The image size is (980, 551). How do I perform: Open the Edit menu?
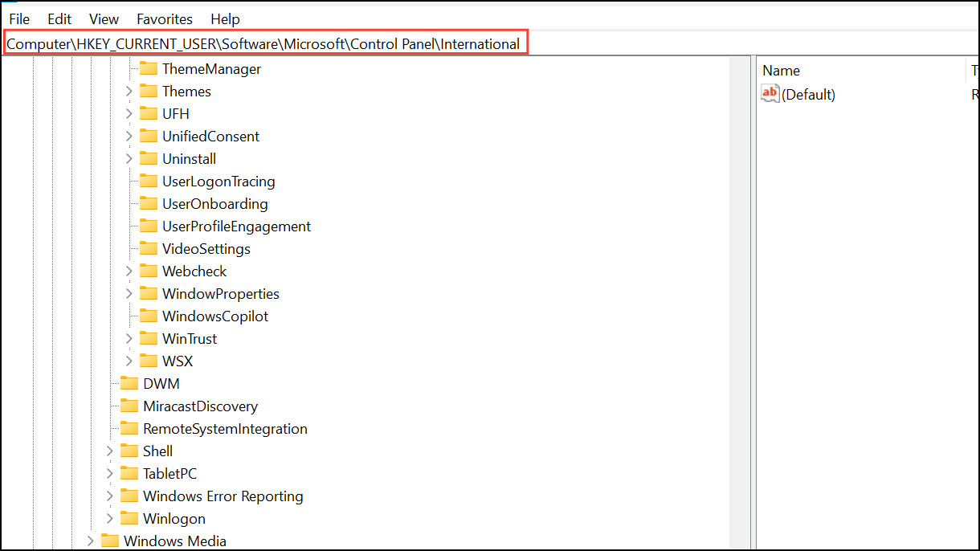(x=59, y=18)
